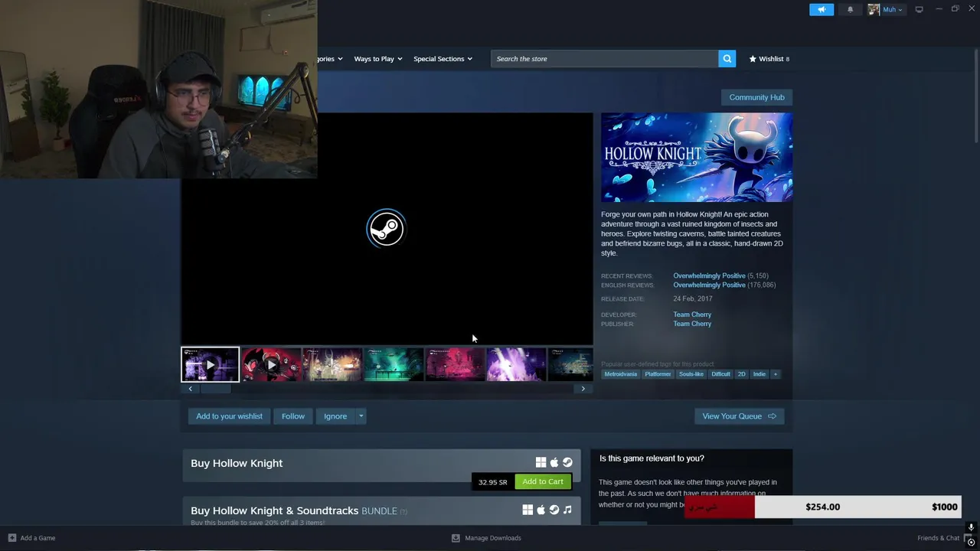
Task: Click the thumbnail strip scrollbar handle
Action: point(215,389)
